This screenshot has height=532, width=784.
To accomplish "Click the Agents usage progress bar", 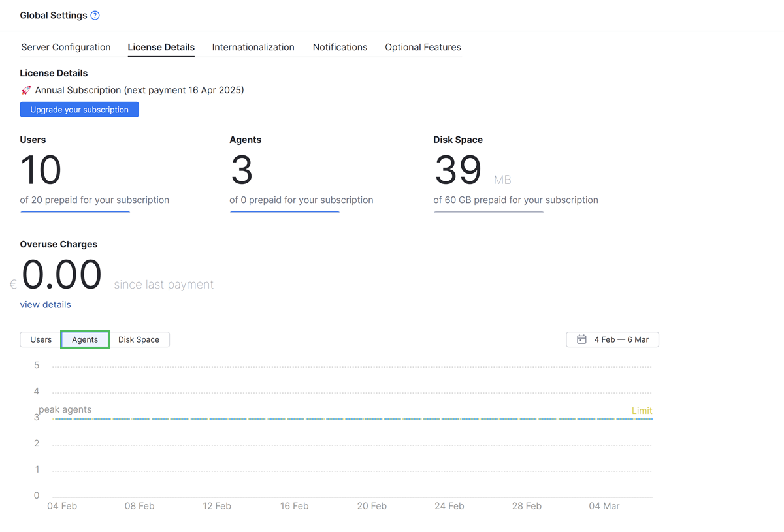I will (285, 211).
